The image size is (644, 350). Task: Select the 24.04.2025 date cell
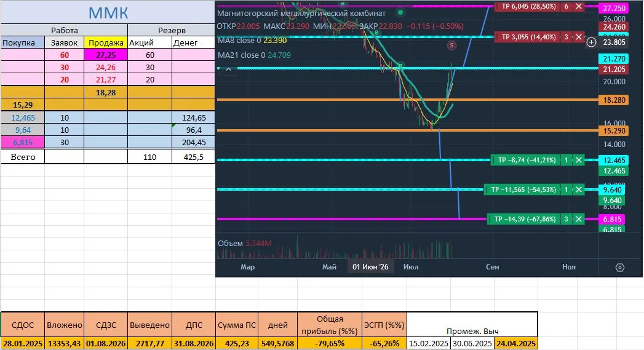[516, 343]
